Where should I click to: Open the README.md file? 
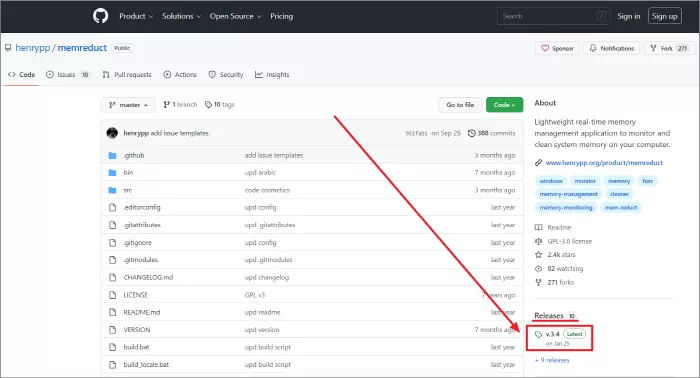point(142,312)
